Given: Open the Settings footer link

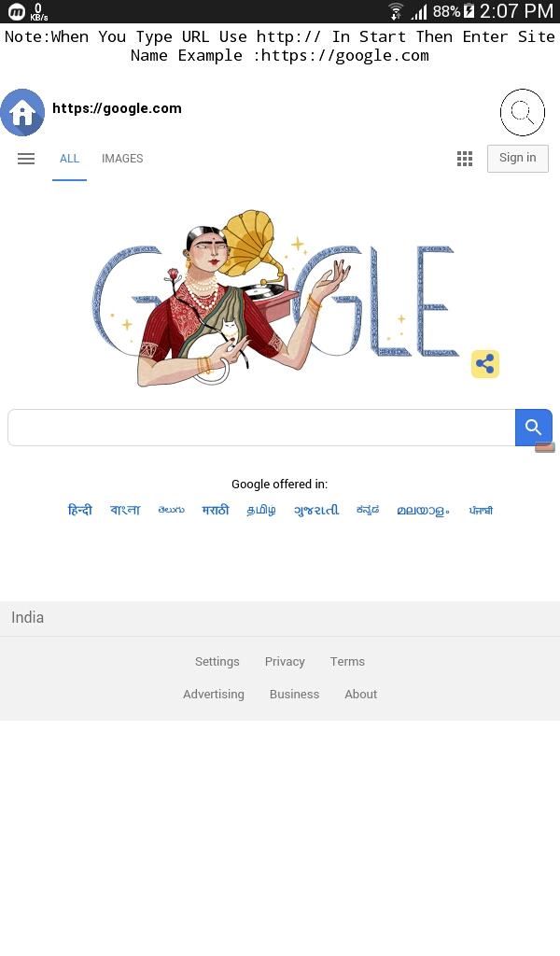Looking at the screenshot, I should (x=217, y=662).
